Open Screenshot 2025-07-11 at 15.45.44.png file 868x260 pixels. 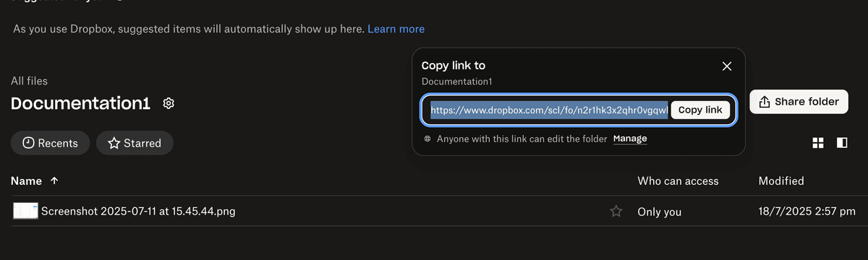click(x=138, y=212)
